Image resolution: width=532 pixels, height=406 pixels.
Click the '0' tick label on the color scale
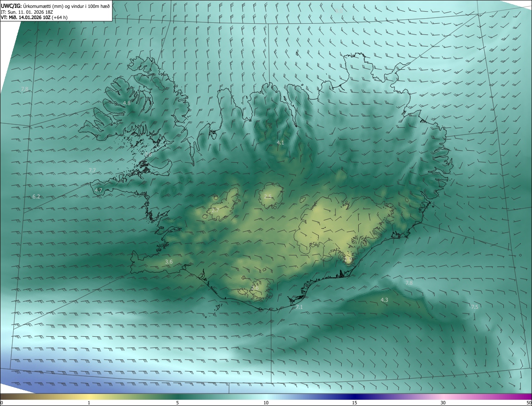(2, 403)
